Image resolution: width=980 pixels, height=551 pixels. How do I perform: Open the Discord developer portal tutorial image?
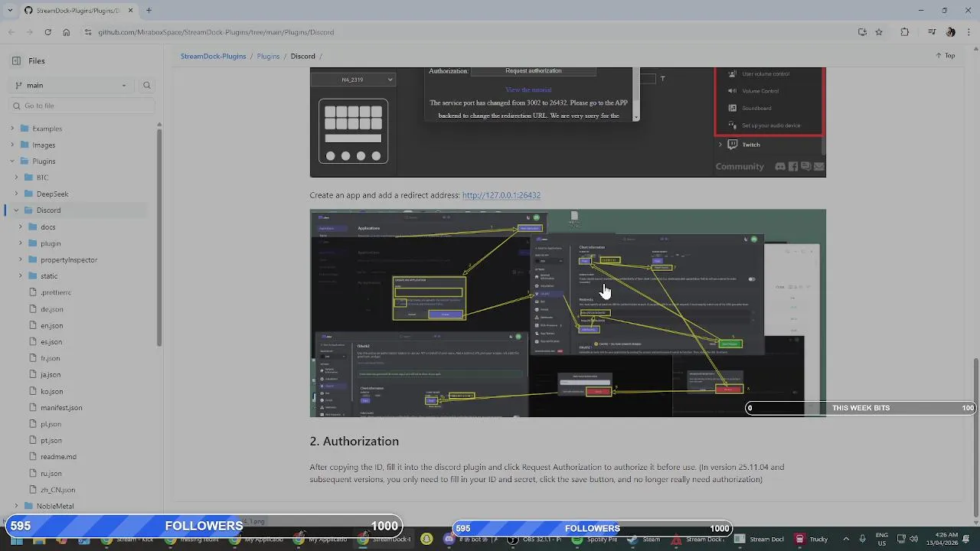(x=568, y=313)
